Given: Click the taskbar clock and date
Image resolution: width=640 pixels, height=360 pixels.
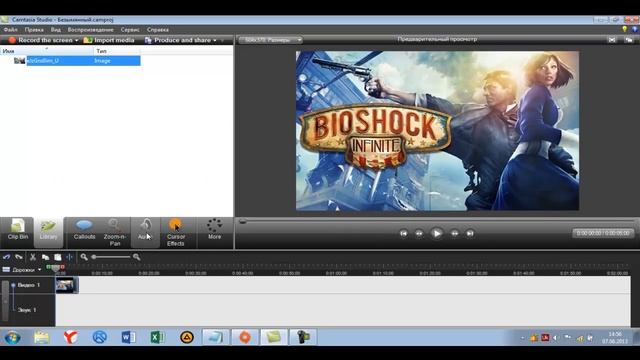Looking at the screenshot, I should coord(615,338).
